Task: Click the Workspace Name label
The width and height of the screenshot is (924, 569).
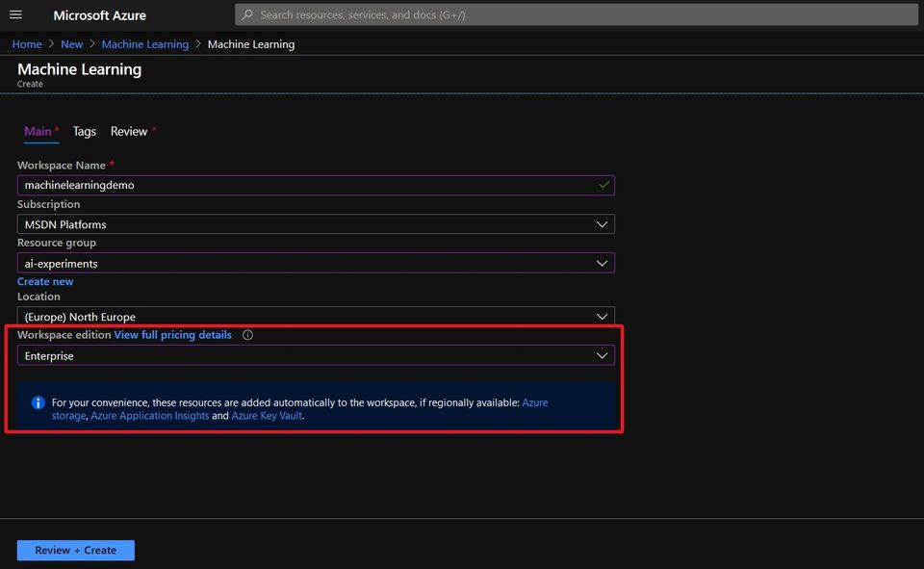Action: [62, 165]
